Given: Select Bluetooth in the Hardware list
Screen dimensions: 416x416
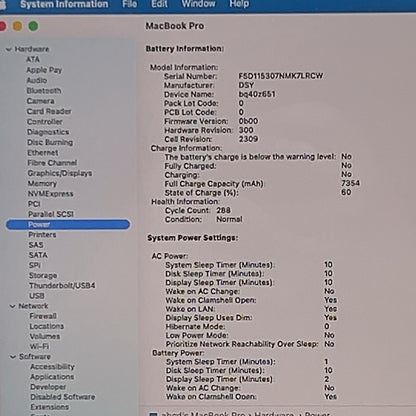Looking at the screenshot, I should 44,91.
